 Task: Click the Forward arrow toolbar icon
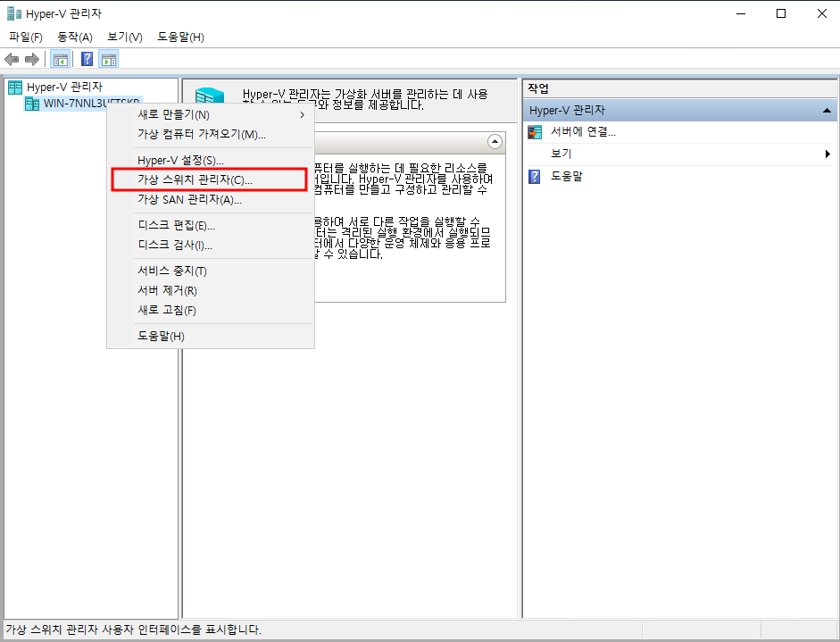(32, 59)
